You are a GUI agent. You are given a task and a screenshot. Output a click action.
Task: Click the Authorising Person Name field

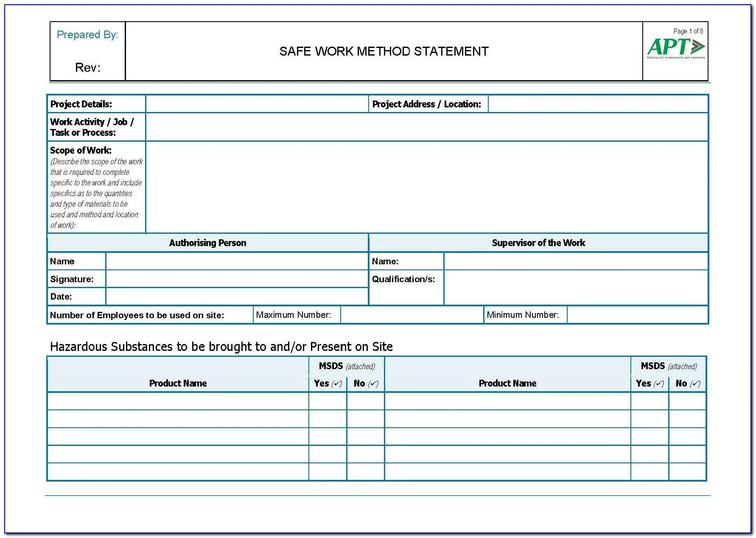(x=237, y=261)
